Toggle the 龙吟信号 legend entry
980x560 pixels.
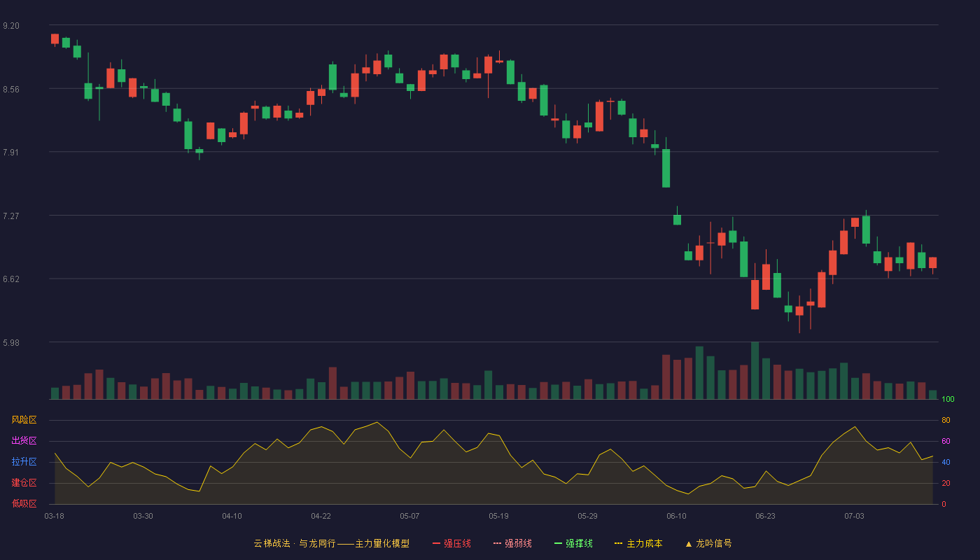(708, 543)
